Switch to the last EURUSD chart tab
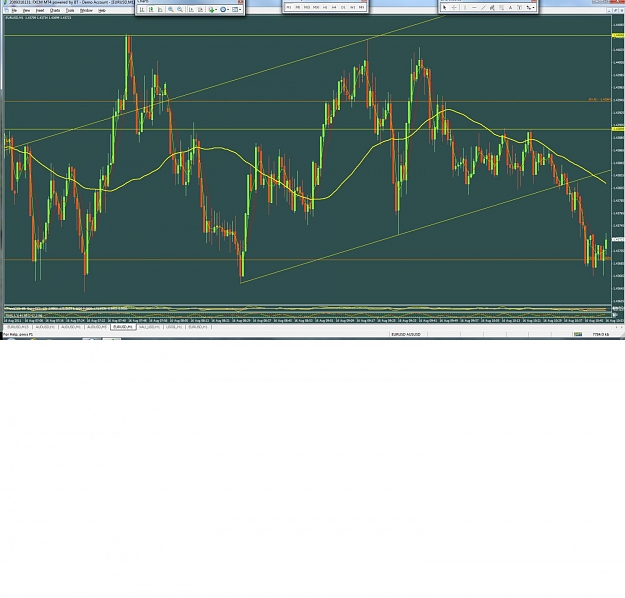Image resolution: width=625 pixels, height=598 pixels. tap(198, 327)
